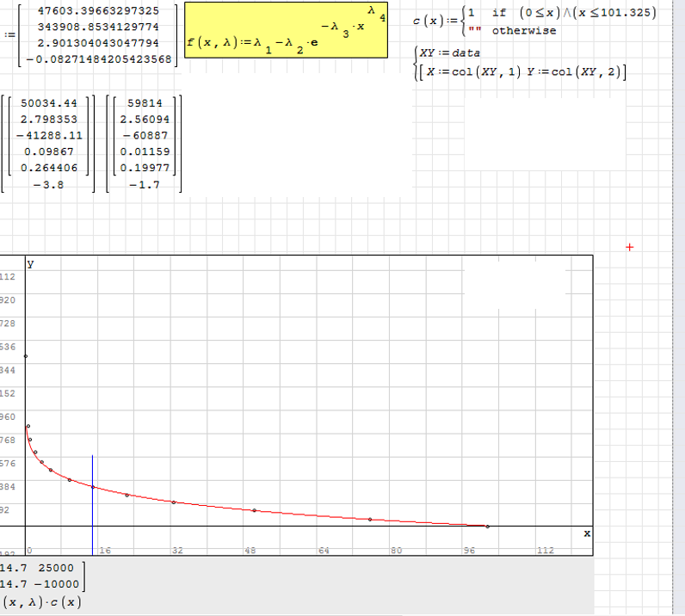Click the isolated data point on y axis
The height and width of the screenshot is (616, 685).
coord(26,355)
